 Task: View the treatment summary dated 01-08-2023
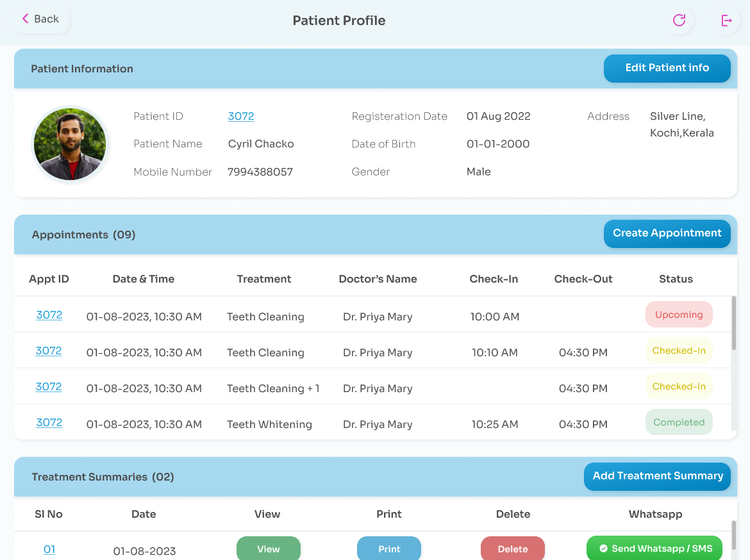pyautogui.click(x=268, y=548)
